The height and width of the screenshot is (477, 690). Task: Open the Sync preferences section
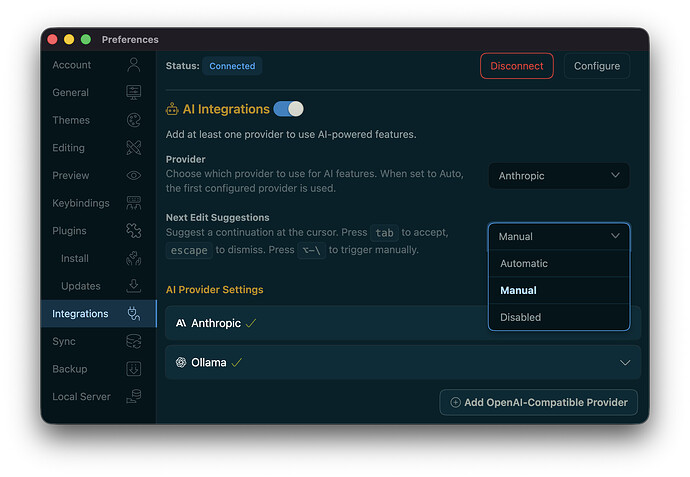tap(98, 341)
